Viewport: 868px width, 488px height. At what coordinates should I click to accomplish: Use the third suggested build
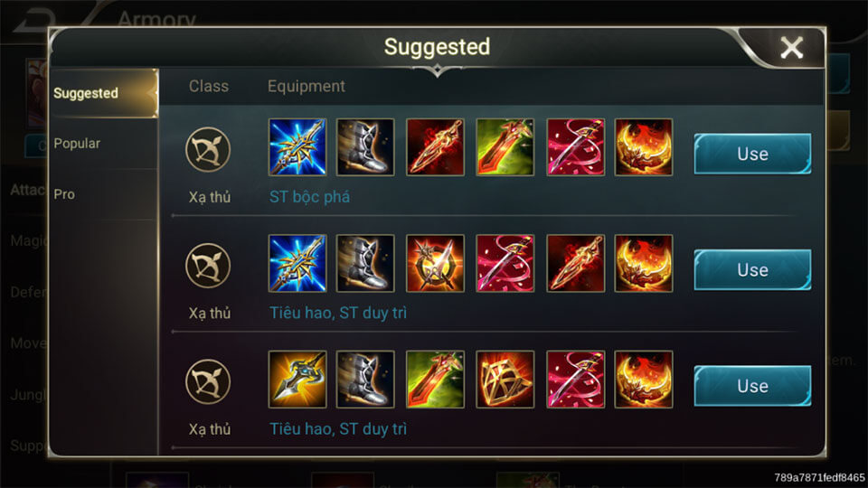(x=752, y=386)
